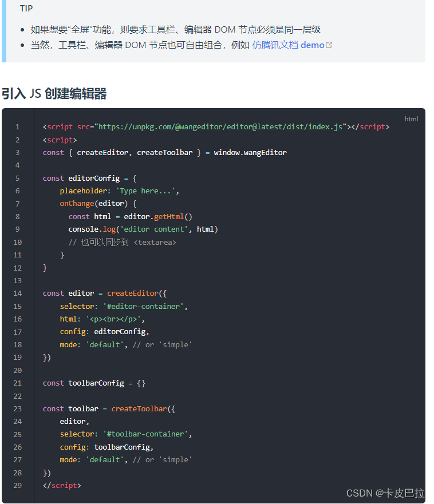Click 'config: editorConfig,' line
This screenshot has width=434, height=504.
click(105, 332)
